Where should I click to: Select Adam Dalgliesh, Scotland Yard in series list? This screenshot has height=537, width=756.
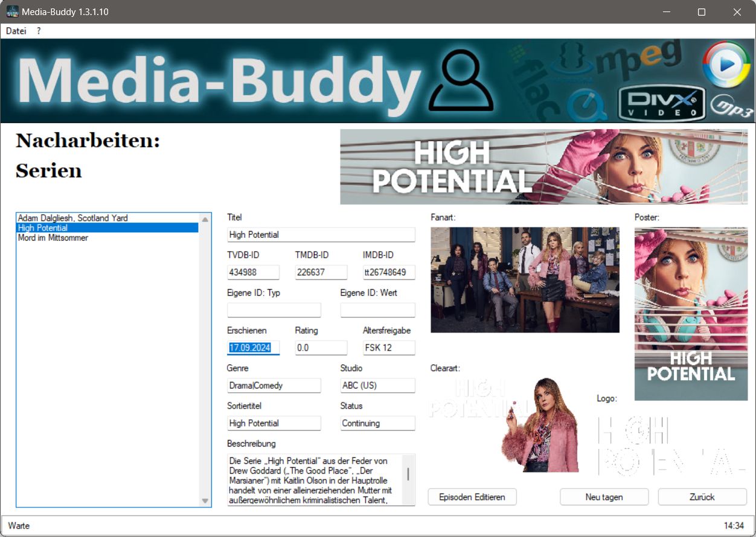click(108, 218)
